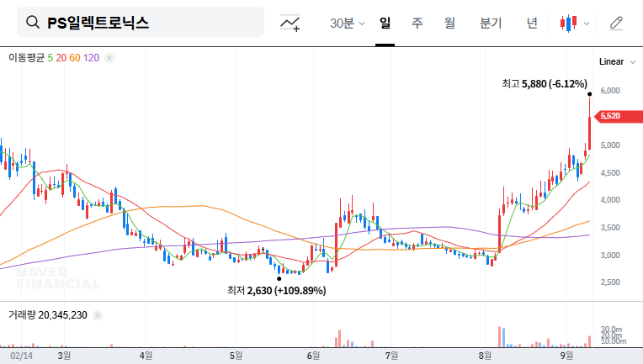Click the 최저 2,630 low marker label
Screen dimensions: 643x364
coord(277,290)
